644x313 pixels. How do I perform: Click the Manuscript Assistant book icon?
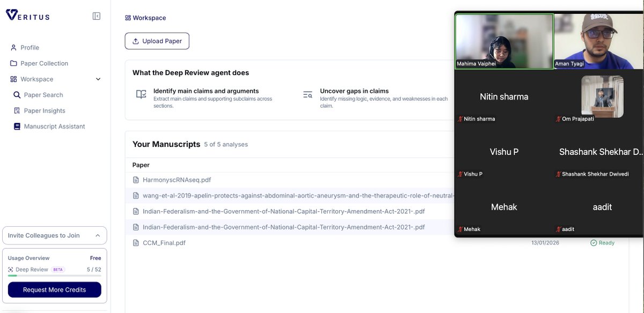click(17, 126)
